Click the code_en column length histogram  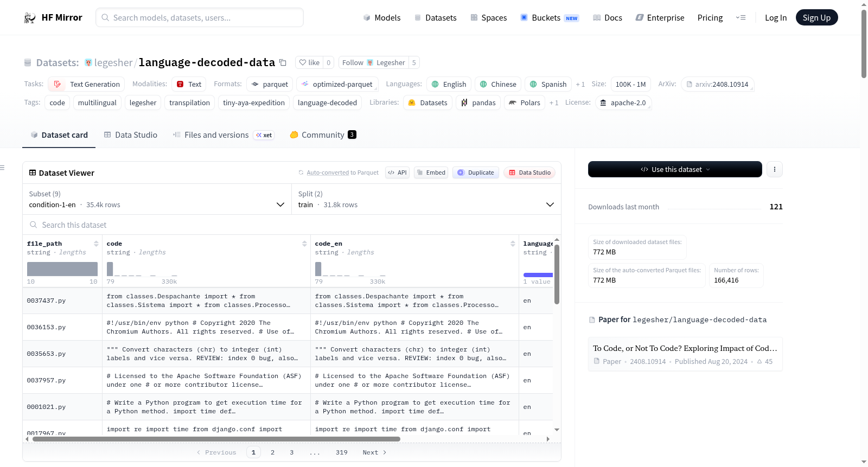click(350, 269)
